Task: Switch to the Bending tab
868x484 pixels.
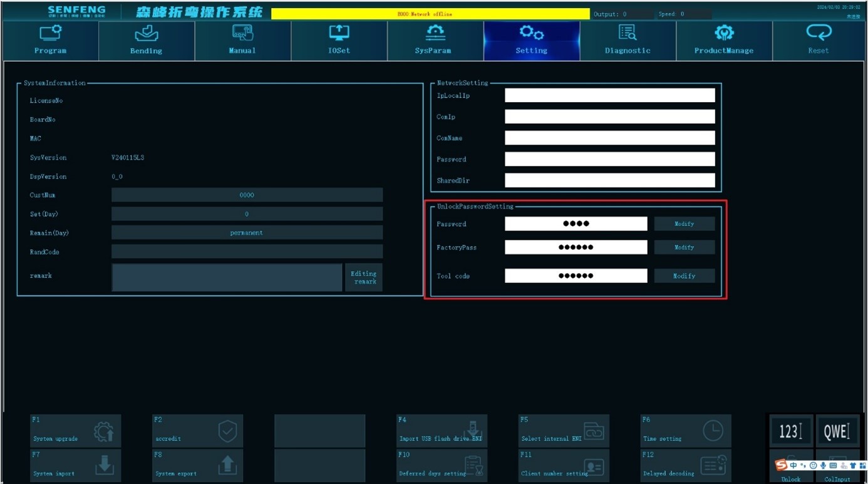Action: click(147, 40)
